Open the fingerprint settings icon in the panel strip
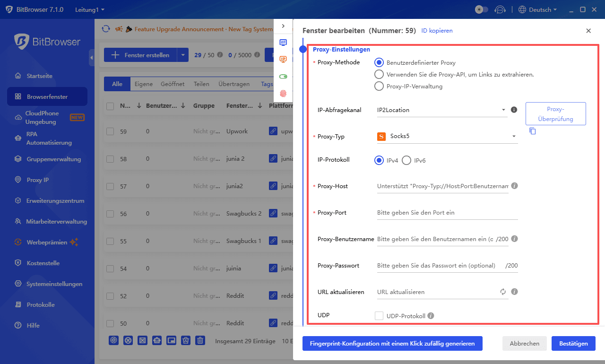Image resolution: width=605 pixels, height=364 pixels. pyautogui.click(x=283, y=94)
